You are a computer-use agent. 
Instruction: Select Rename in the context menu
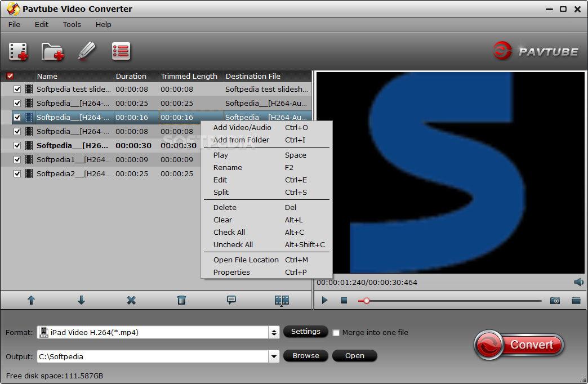(x=266, y=167)
